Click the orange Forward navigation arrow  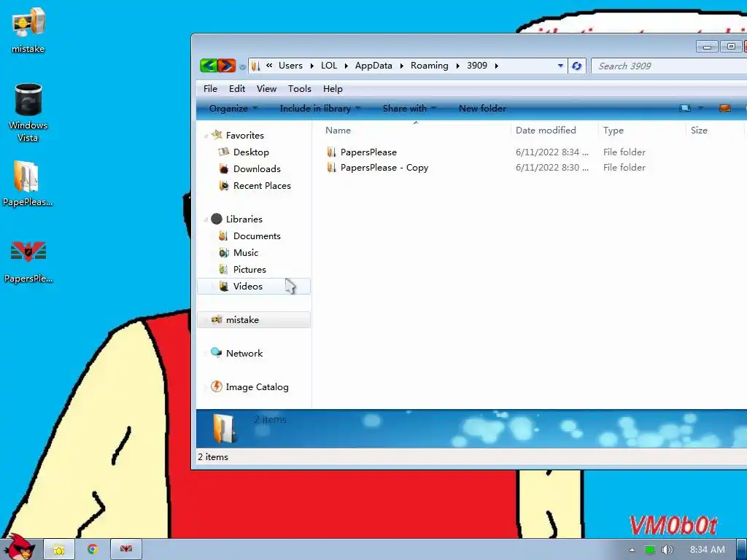coord(227,66)
